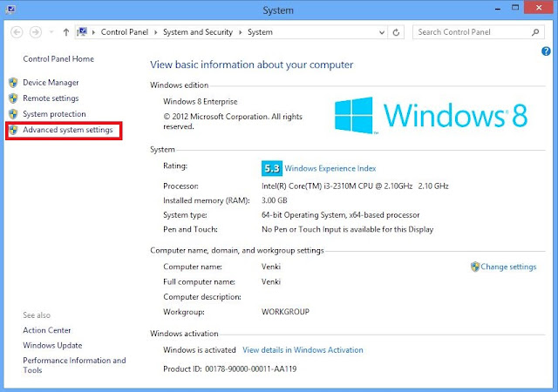Open Control Panel Home
558x392 pixels.
pos(58,58)
